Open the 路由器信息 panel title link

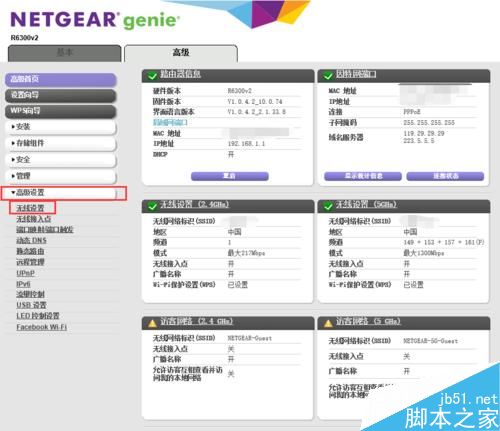point(180,74)
